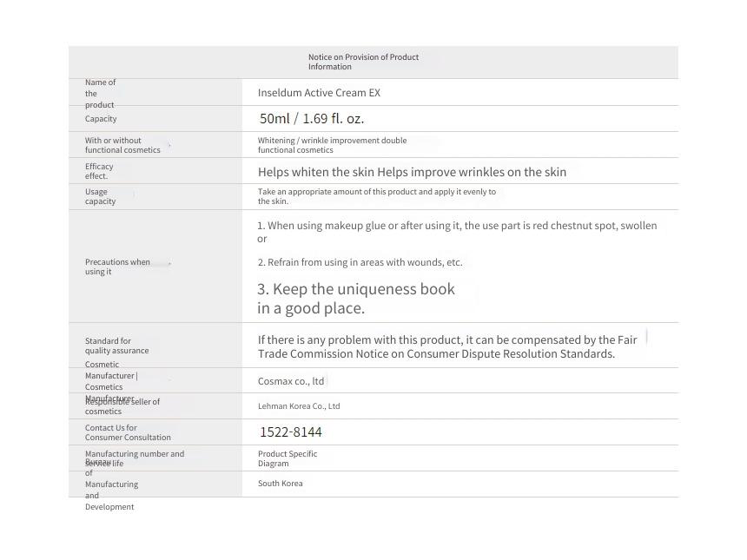Click precaution 1 about makeup glue
Screen dimensions: 747x560
(x=458, y=232)
